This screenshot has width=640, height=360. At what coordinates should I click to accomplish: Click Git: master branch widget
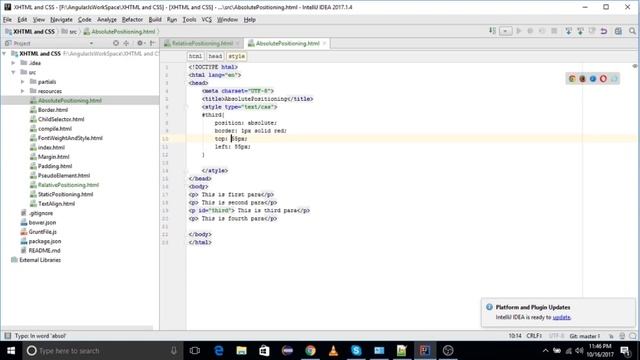point(584,336)
